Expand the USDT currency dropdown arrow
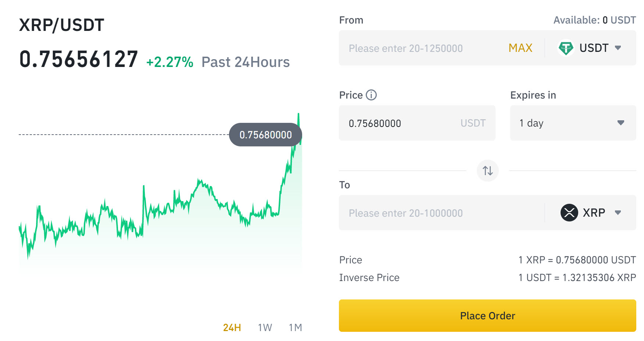The image size is (644, 341). [x=618, y=48]
